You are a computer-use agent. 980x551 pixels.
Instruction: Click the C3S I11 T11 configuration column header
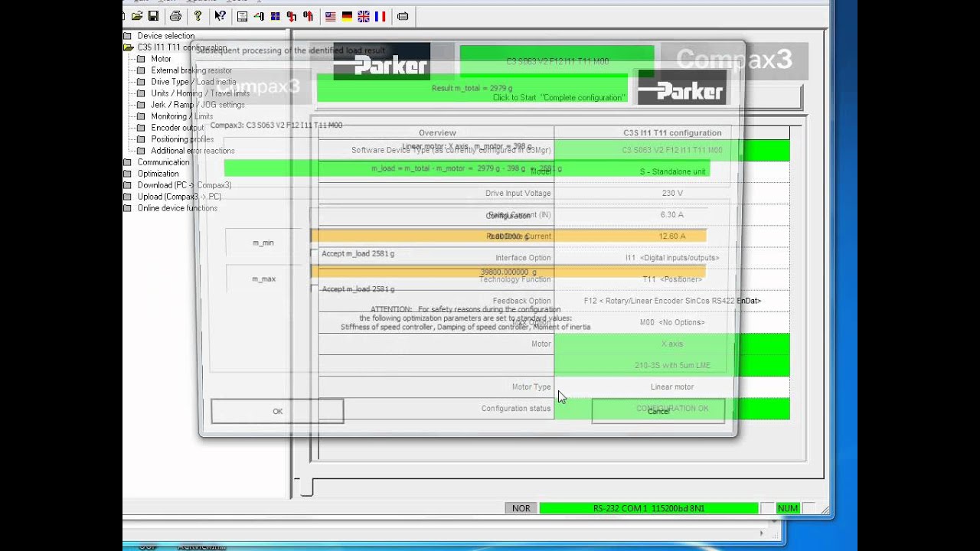pos(672,133)
